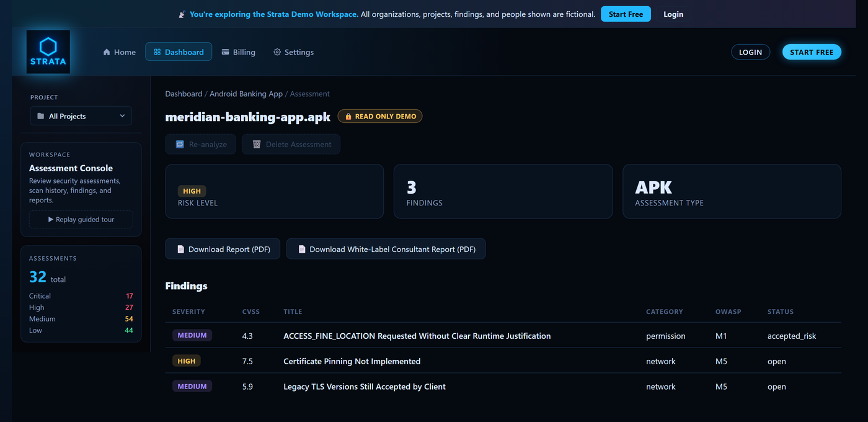Click the Assessment breadcrumb text
This screenshot has height=422, width=868.
point(310,94)
